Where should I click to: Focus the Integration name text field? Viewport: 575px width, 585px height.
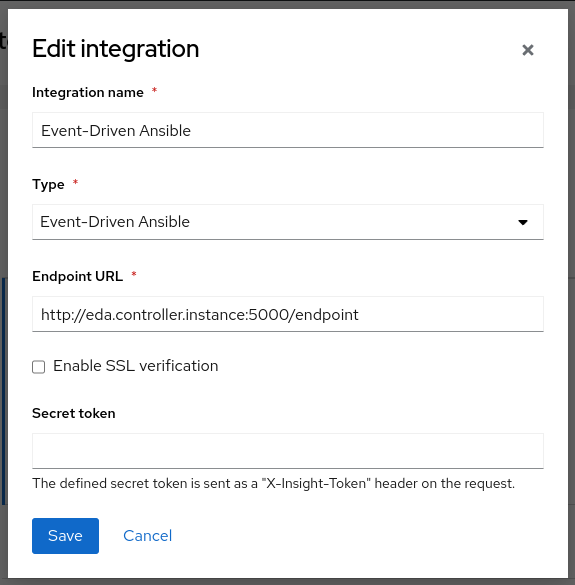(288, 130)
